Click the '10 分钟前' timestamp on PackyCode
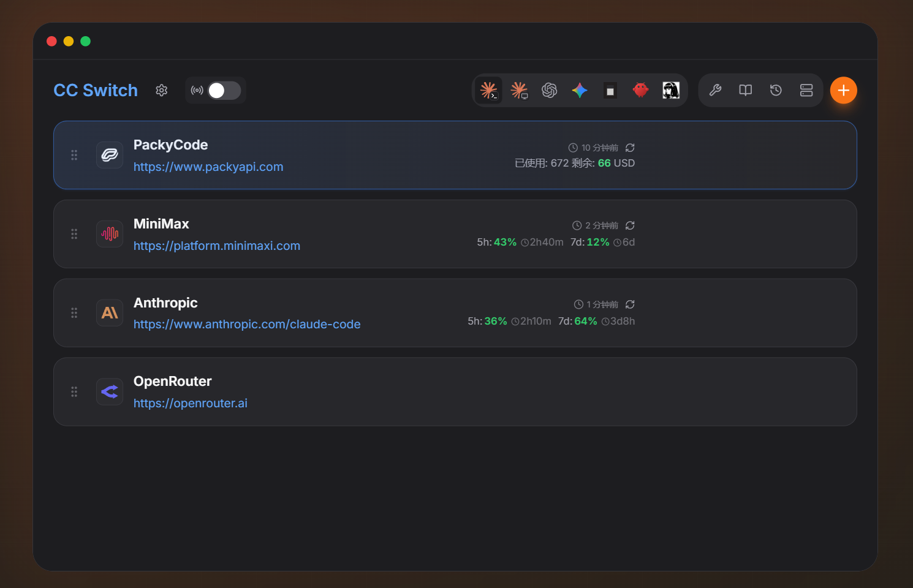This screenshot has height=588, width=913. click(600, 148)
